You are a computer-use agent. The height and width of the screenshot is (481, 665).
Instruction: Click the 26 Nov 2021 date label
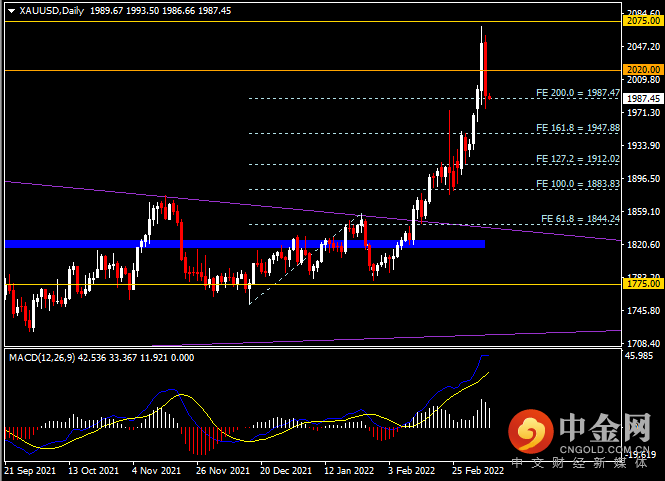click(223, 470)
